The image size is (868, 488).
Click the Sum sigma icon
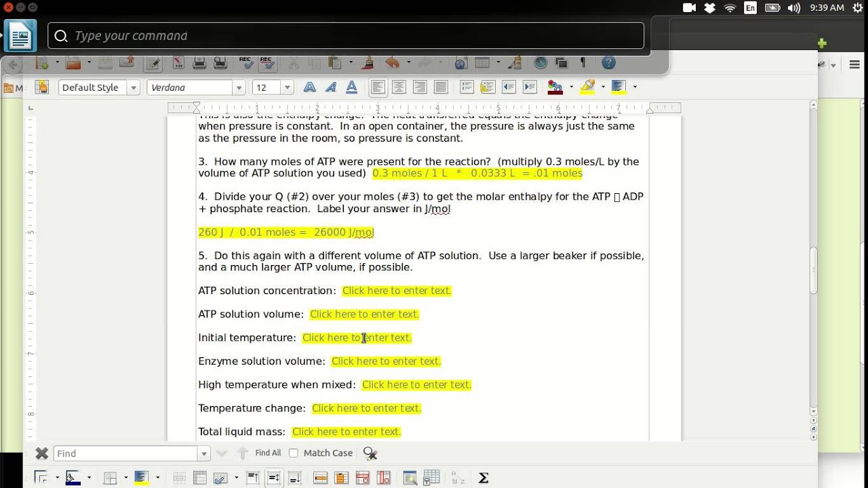pos(484,478)
